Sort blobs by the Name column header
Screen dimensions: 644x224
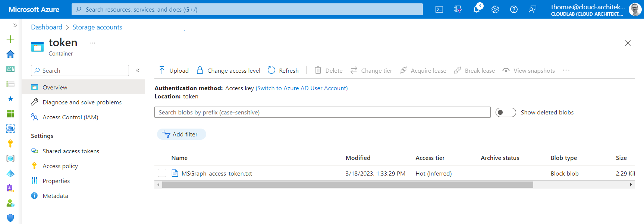click(179, 158)
